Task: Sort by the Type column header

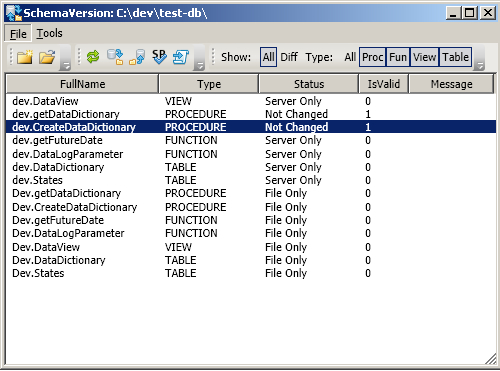Action: pyautogui.click(x=209, y=84)
